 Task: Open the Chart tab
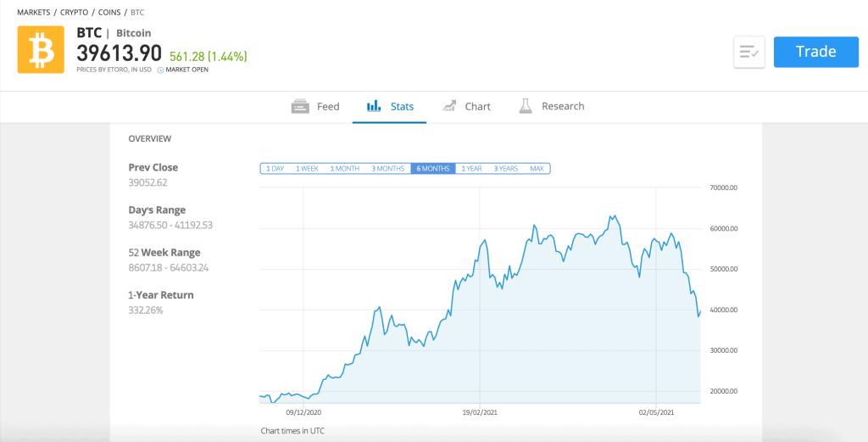click(478, 106)
